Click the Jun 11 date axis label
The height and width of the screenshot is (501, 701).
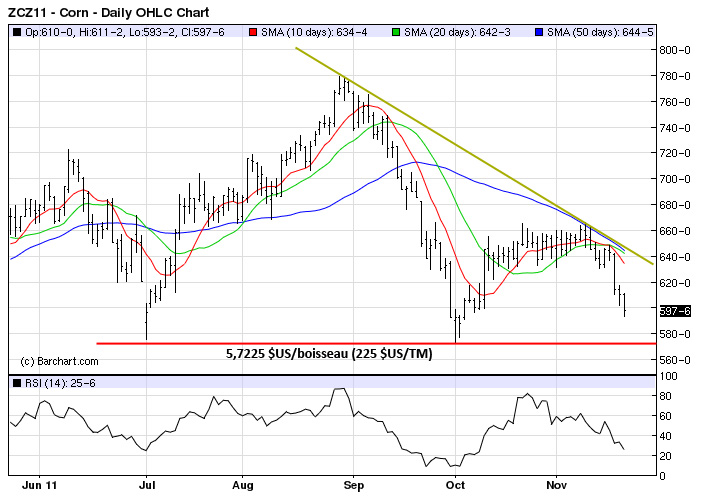pyautogui.click(x=40, y=485)
